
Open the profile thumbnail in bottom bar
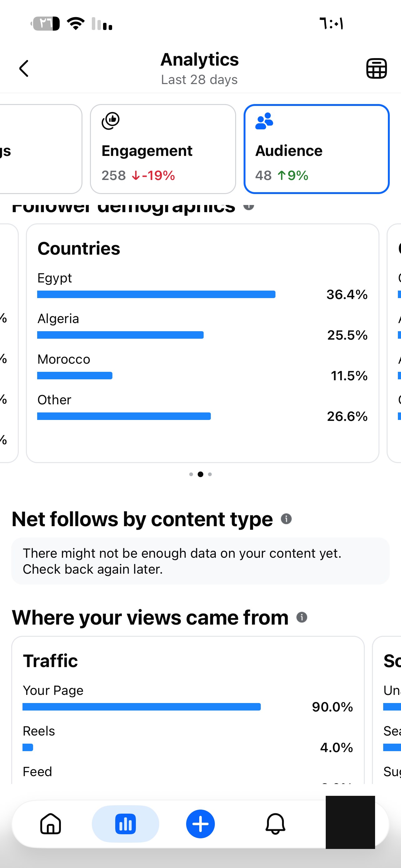coord(350,822)
